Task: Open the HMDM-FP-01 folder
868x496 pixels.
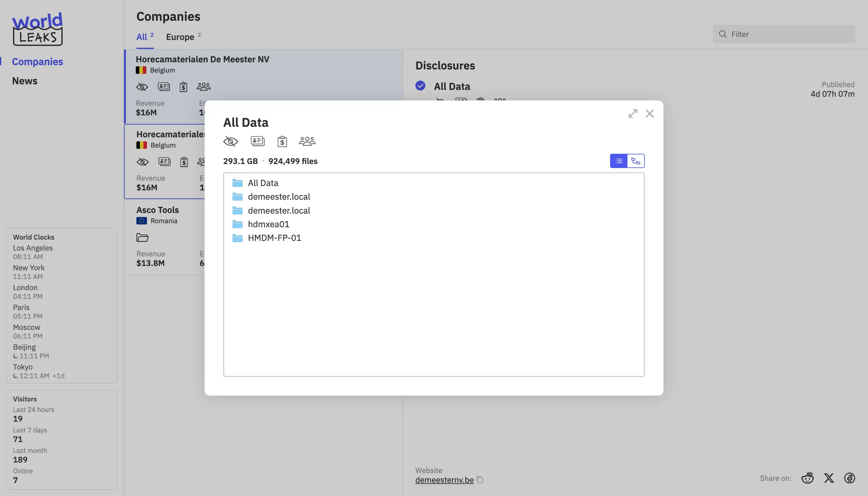Action: (274, 238)
